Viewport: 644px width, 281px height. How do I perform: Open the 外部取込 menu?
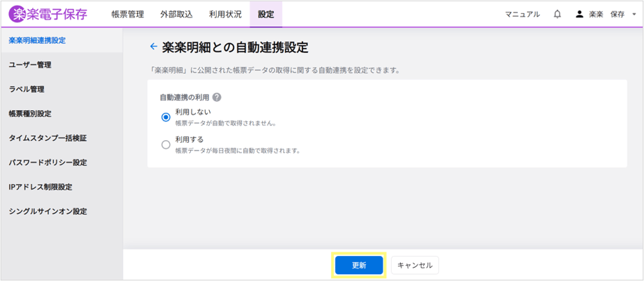(x=176, y=15)
